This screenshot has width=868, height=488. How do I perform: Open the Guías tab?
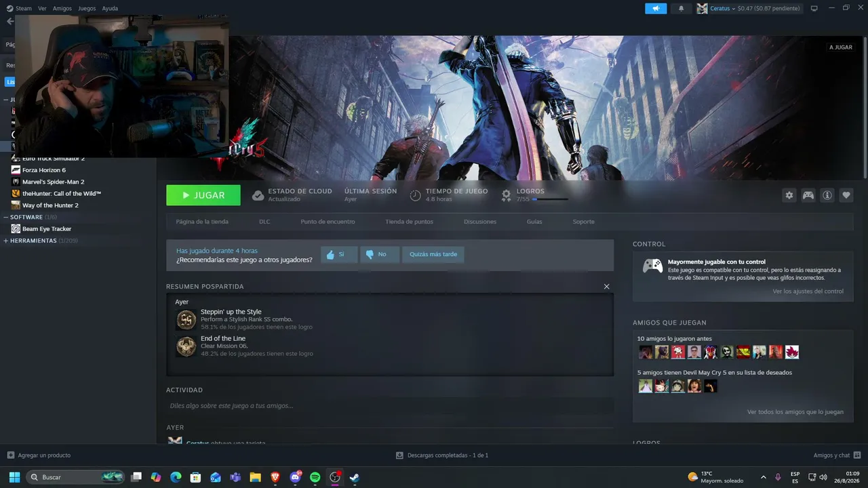coord(534,222)
